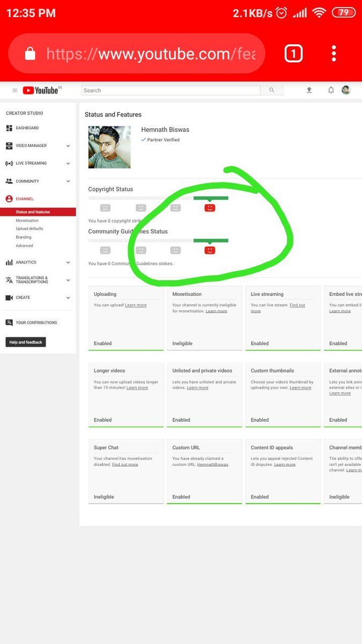This screenshot has height=644, width=362.
Task: Tap the Wi-Fi status bar icon
Action: (x=320, y=13)
